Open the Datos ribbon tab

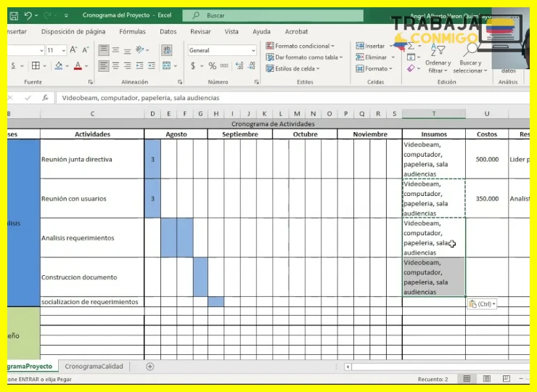(x=168, y=31)
